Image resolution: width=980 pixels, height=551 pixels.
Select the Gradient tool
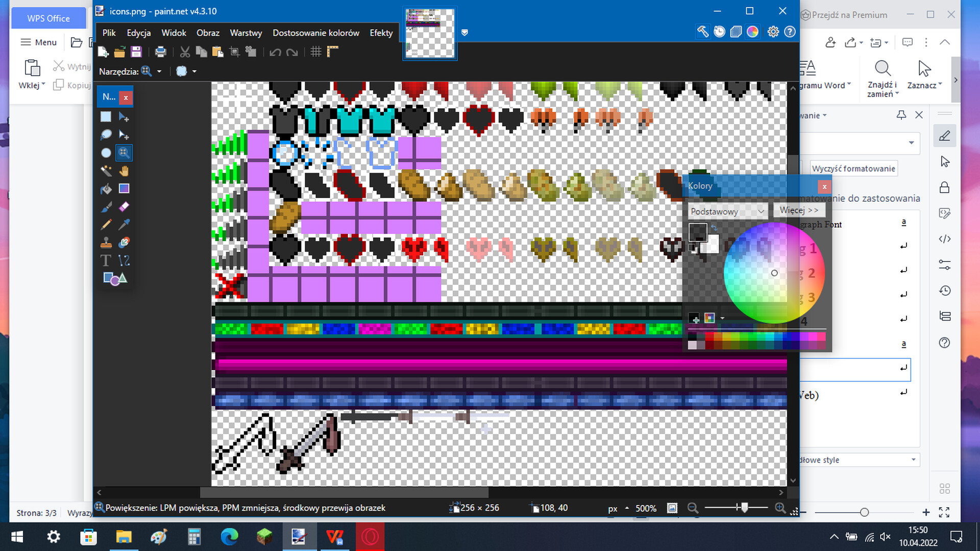click(x=124, y=189)
